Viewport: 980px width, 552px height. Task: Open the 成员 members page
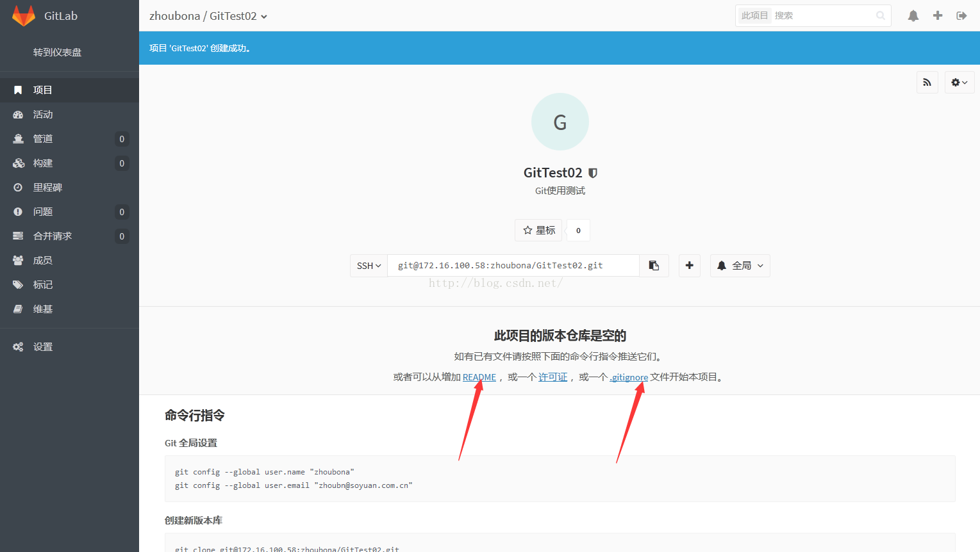pyautogui.click(x=69, y=261)
